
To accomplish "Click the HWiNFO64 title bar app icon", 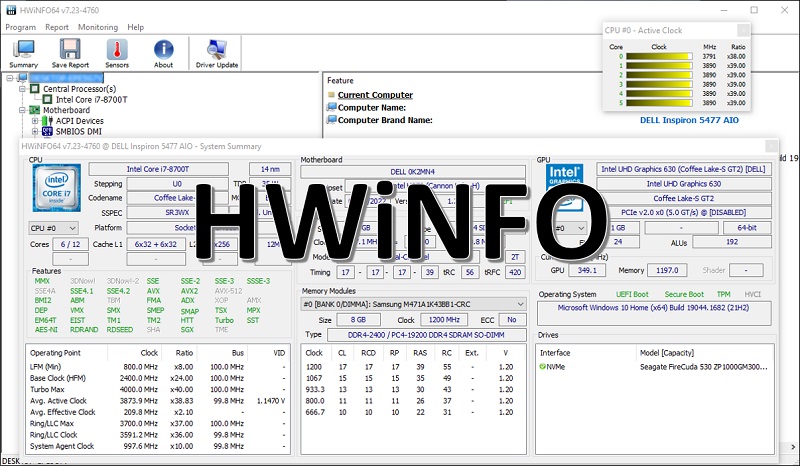I will coord(11,10).
